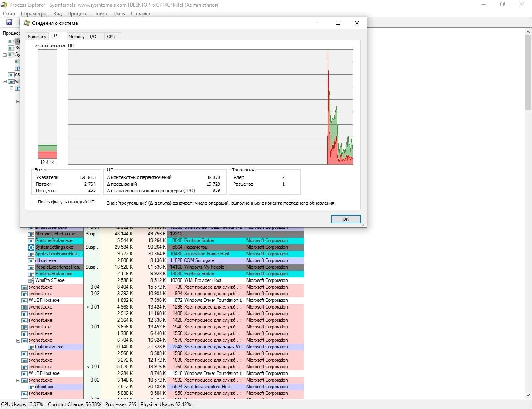Click the Save floppy-disk toolbar icon
The height and width of the screenshot is (409, 532).
[x=9, y=22]
